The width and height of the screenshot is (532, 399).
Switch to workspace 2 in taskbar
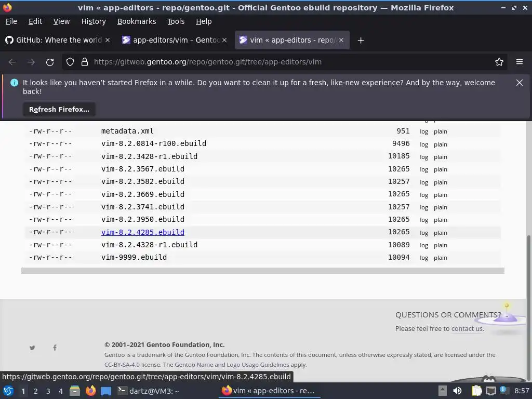(x=36, y=391)
